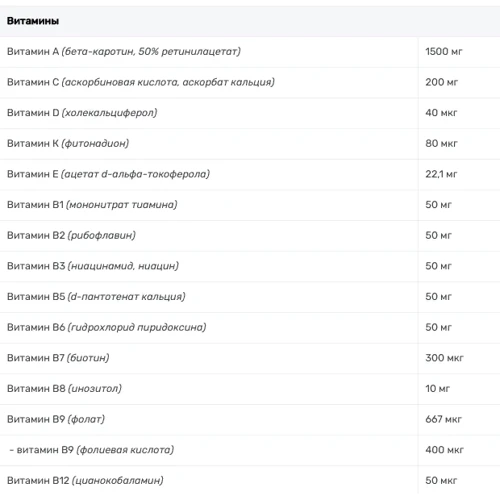The width and height of the screenshot is (500, 500).
Task: Click the 667 мкг dosage value
Action: 443,419
